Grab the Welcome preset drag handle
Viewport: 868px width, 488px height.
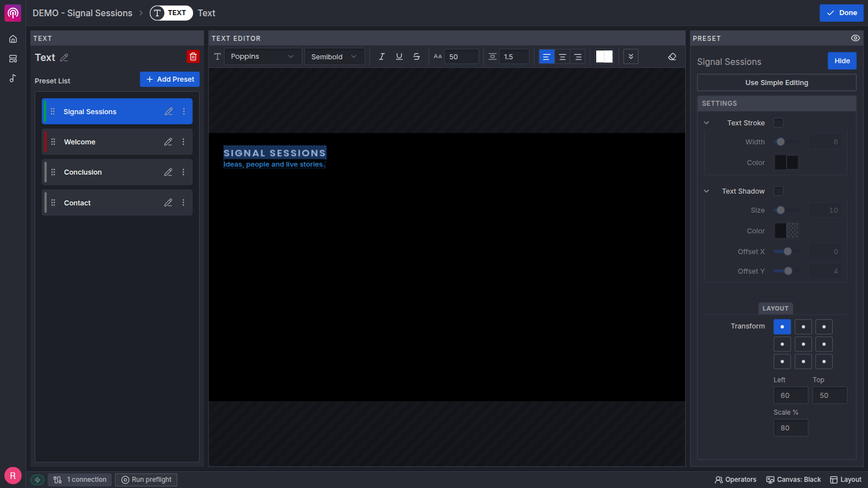(x=53, y=142)
